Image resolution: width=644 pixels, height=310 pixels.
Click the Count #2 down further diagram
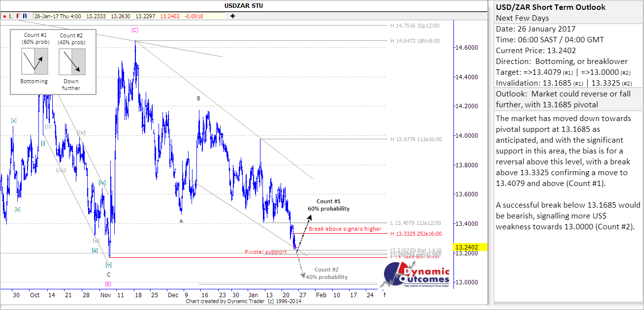(x=72, y=62)
